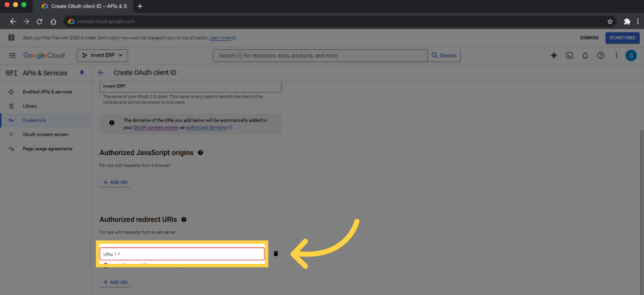The width and height of the screenshot is (644, 295).
Task: Bookmark this page with the star icon
Action: (610, 21)
